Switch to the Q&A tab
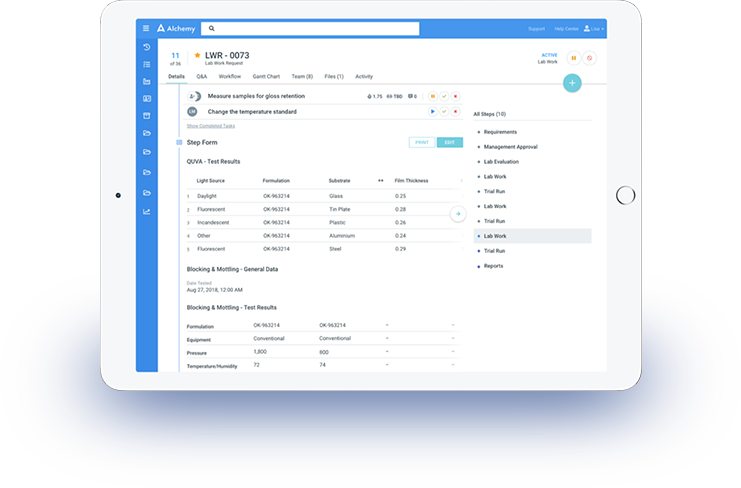741x488 pixels. (x=202, y=77)
